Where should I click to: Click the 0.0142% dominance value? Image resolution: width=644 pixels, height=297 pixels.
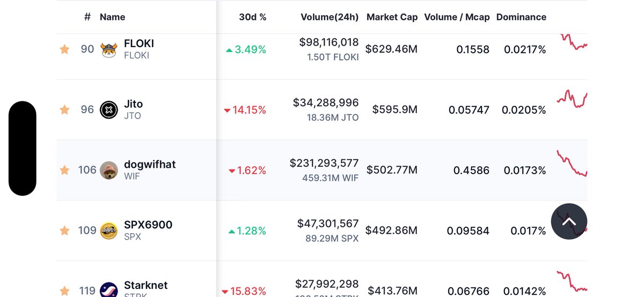(x=524, y=291)
